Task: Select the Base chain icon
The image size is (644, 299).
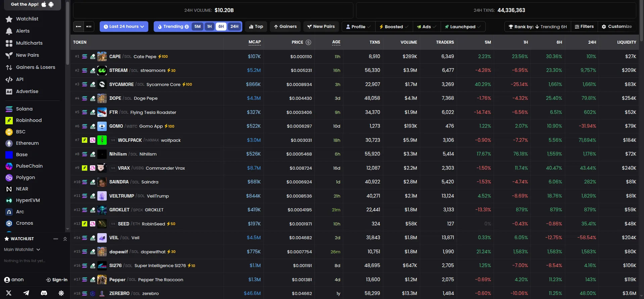Action: [9, 155]
